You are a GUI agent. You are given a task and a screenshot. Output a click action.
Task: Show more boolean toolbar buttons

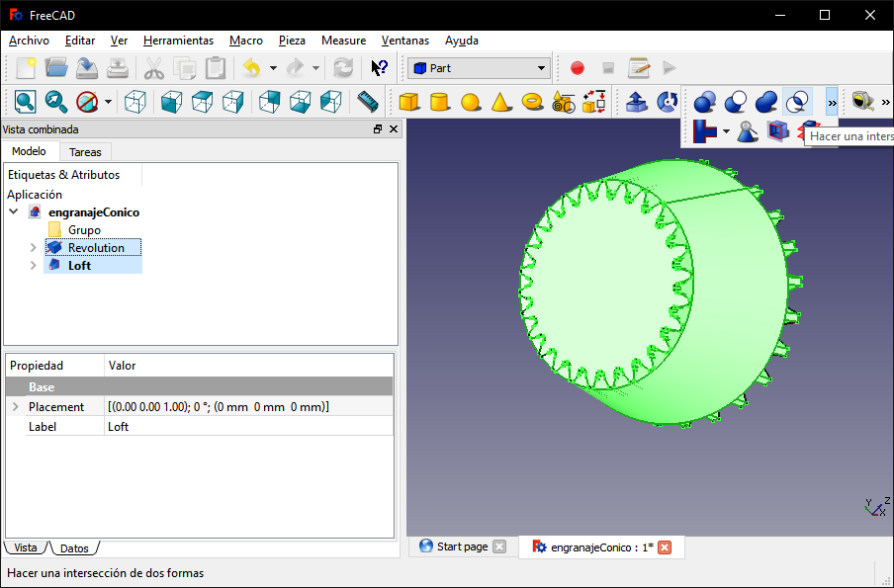click(832, 102)
